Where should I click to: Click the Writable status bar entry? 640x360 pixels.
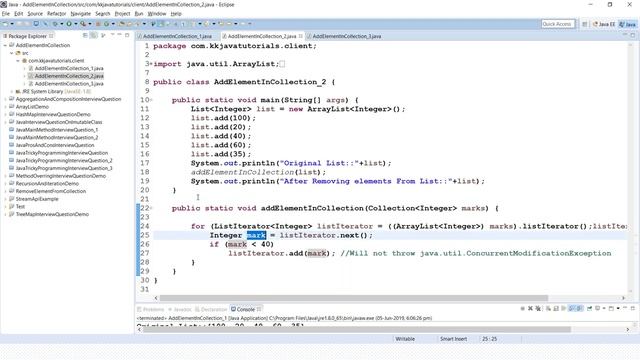tap(405, 339)
